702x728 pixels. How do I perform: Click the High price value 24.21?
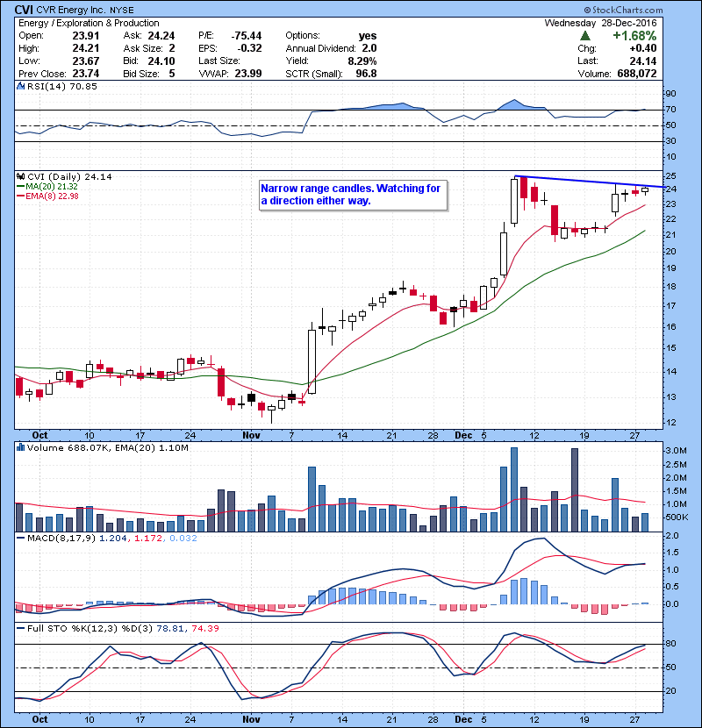(x=85, y=48)
